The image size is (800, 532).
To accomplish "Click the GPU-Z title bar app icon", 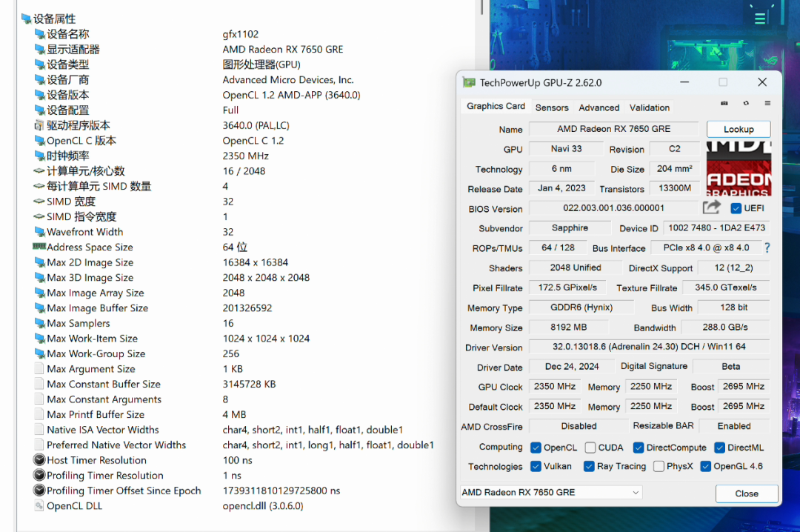I will coord(469,83).
